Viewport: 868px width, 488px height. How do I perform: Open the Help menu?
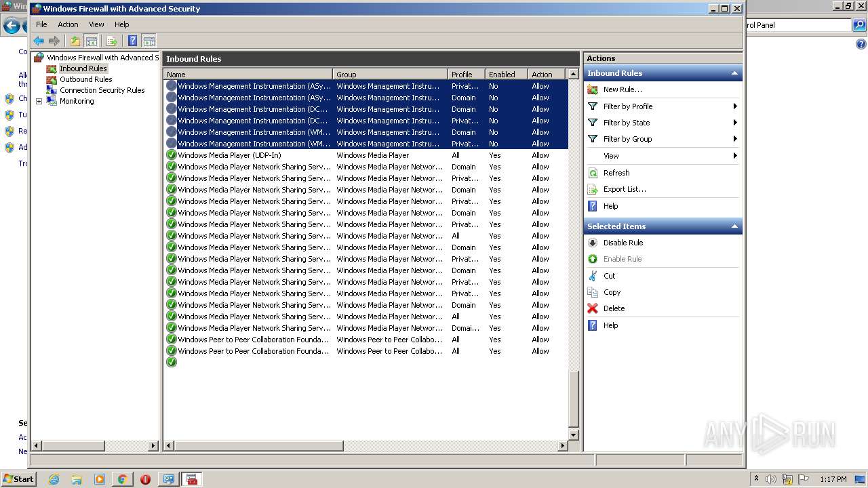(x=121, y=24)
